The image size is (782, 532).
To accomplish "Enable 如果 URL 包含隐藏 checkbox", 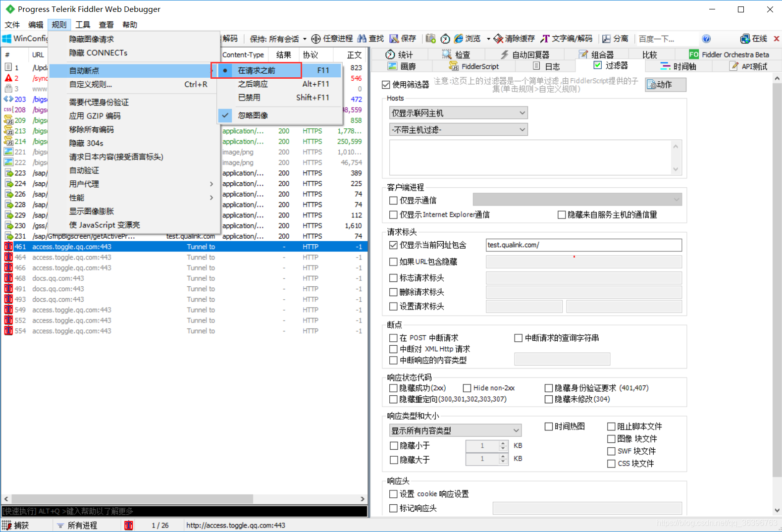I will pyautogui.click(x=393, y=262).
